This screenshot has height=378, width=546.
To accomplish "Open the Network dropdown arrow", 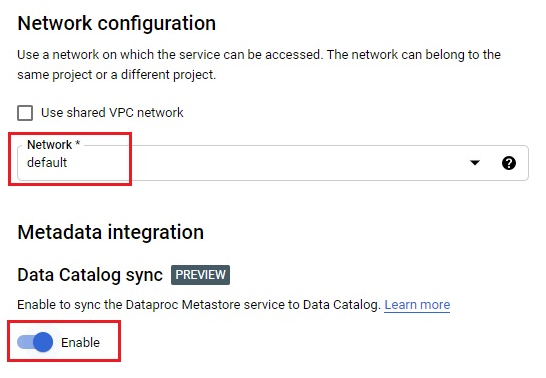I will coord(475,163).
